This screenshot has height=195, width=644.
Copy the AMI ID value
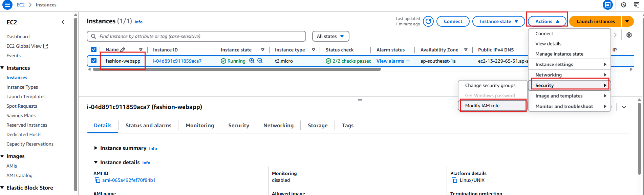[97, 180]
